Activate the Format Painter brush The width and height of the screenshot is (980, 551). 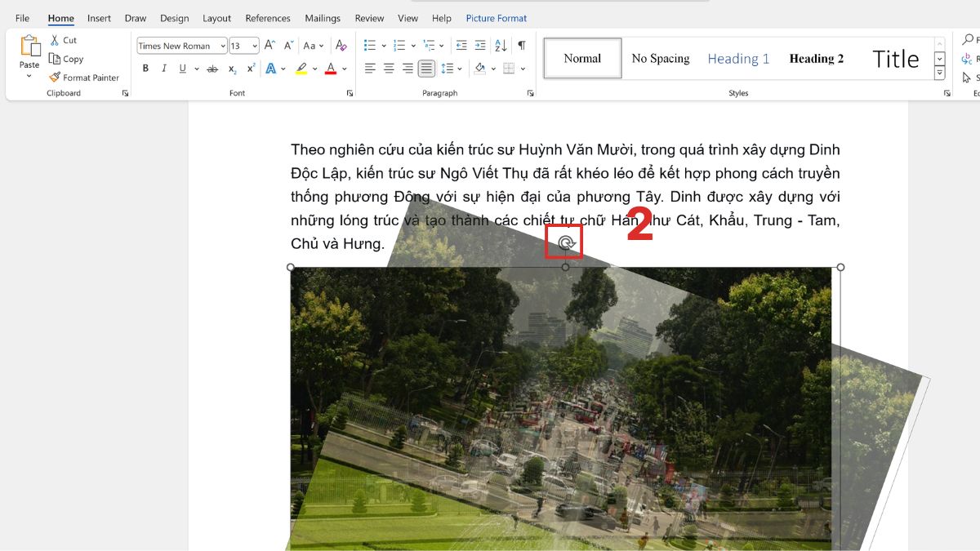click(55, 78)
